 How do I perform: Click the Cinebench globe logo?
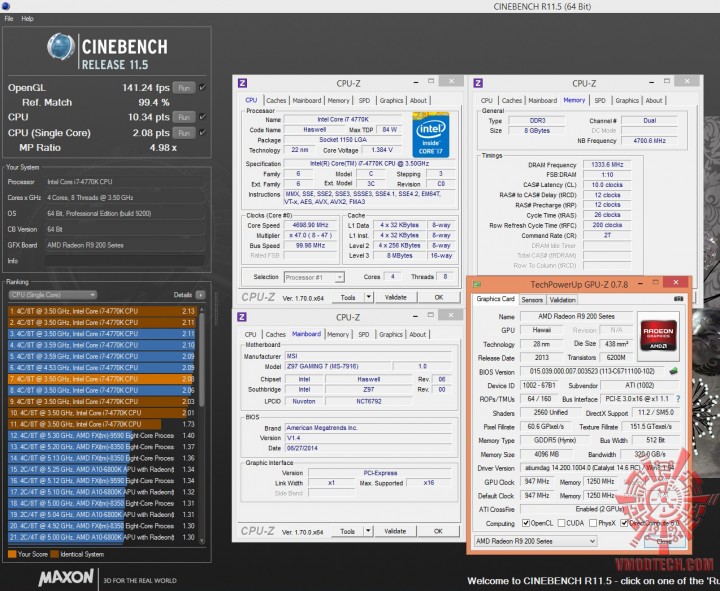61,47
